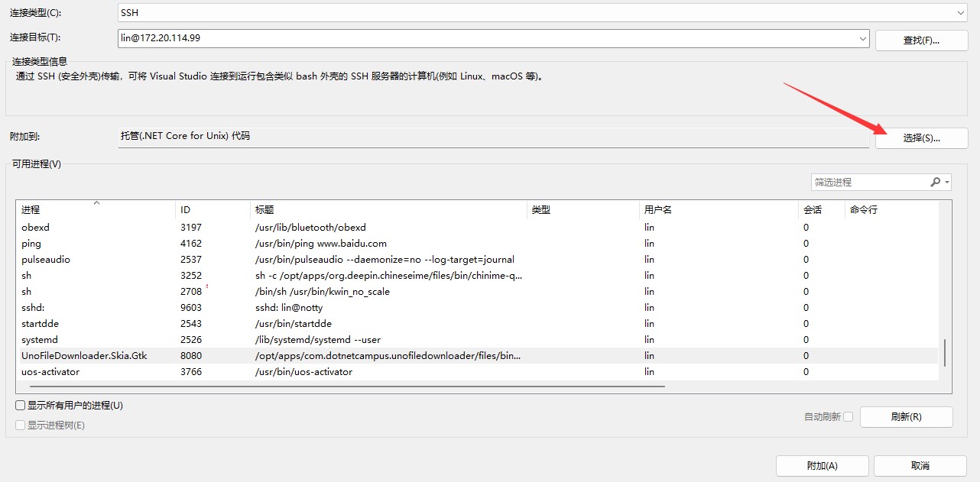This screenshot has height=482, width=980.
Task: Expand the 连接目标 combo box arrow
Action: 862,38
